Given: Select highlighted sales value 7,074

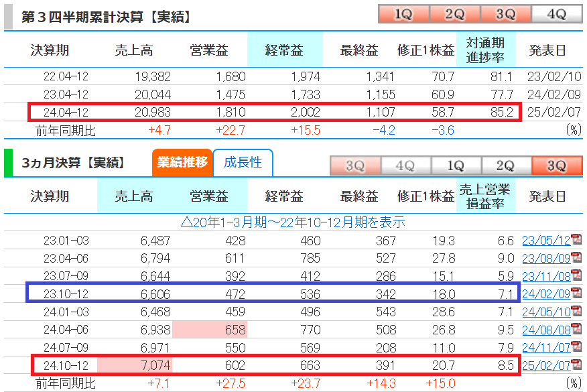Looking at the screenshot, I should point(155,365).
